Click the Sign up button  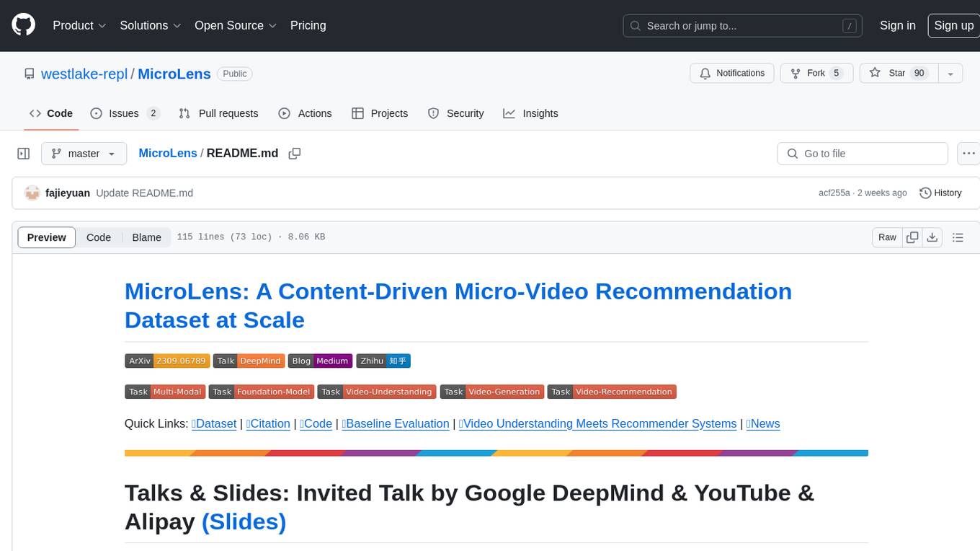coord(953,25)
